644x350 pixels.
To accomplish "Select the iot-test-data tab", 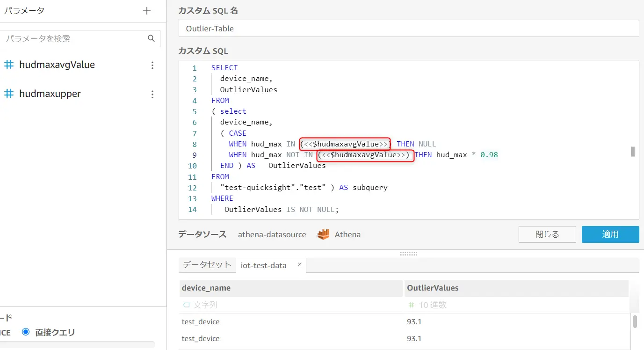I will (x=263, y=265).
